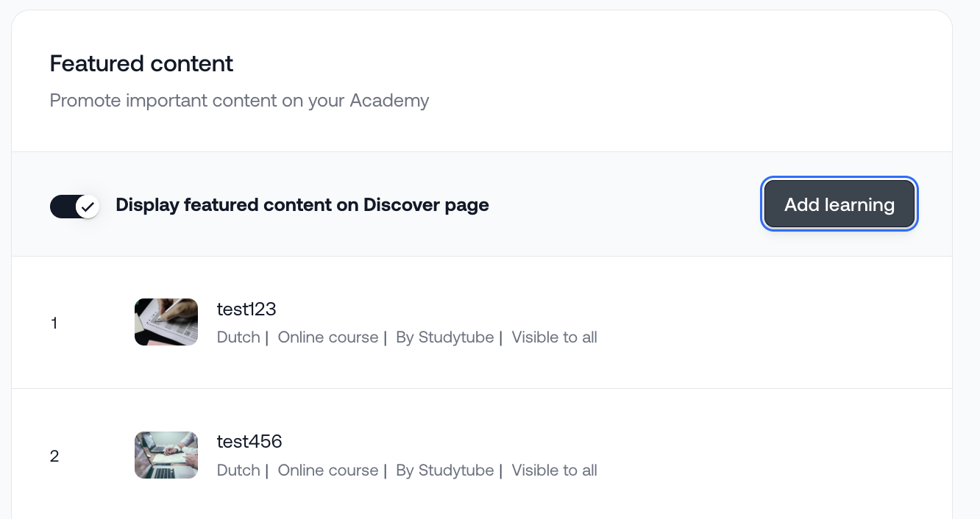
Task: Click 'By Studytube' label under test123
Action: tap(444, 337)
